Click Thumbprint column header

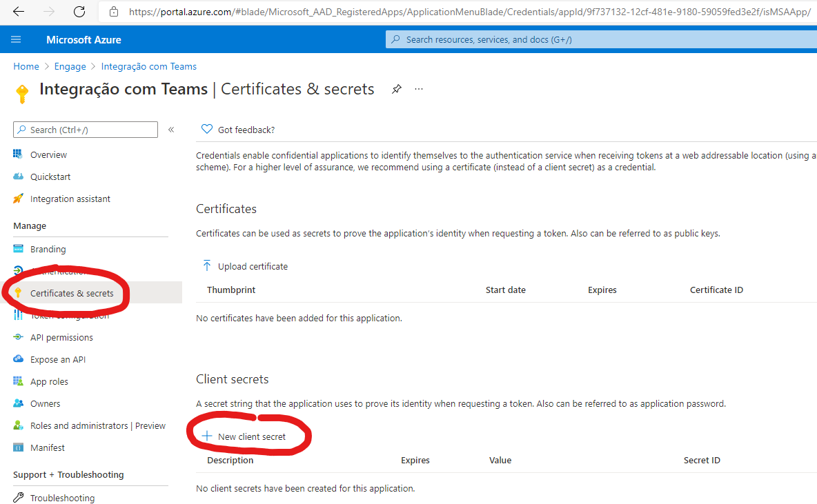coord(231,290)
